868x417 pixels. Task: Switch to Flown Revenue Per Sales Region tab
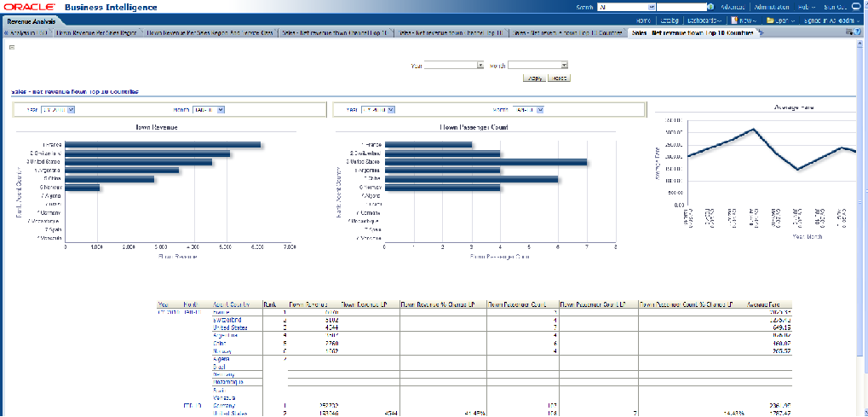[x=95, y=33]
